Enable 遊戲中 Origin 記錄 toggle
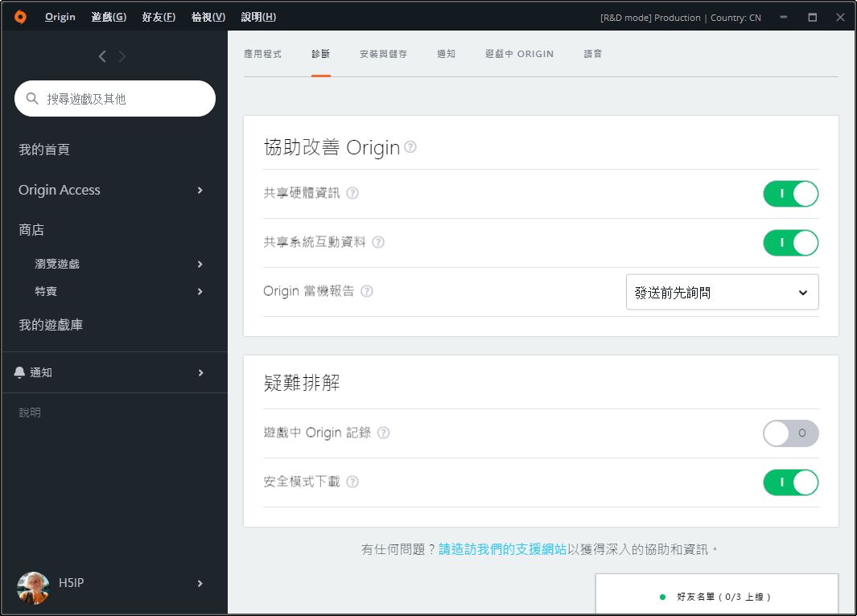Viewport: 857px width, 616px height. click(x=790, y=433)
